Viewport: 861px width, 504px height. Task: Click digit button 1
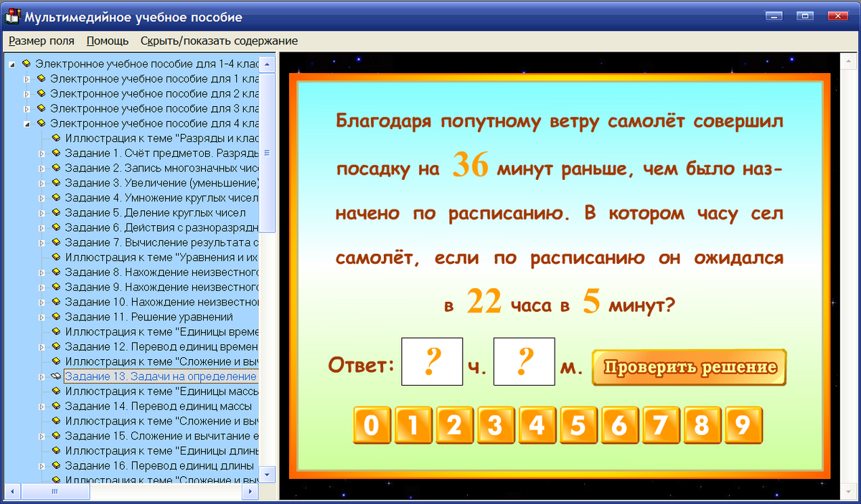413,425
